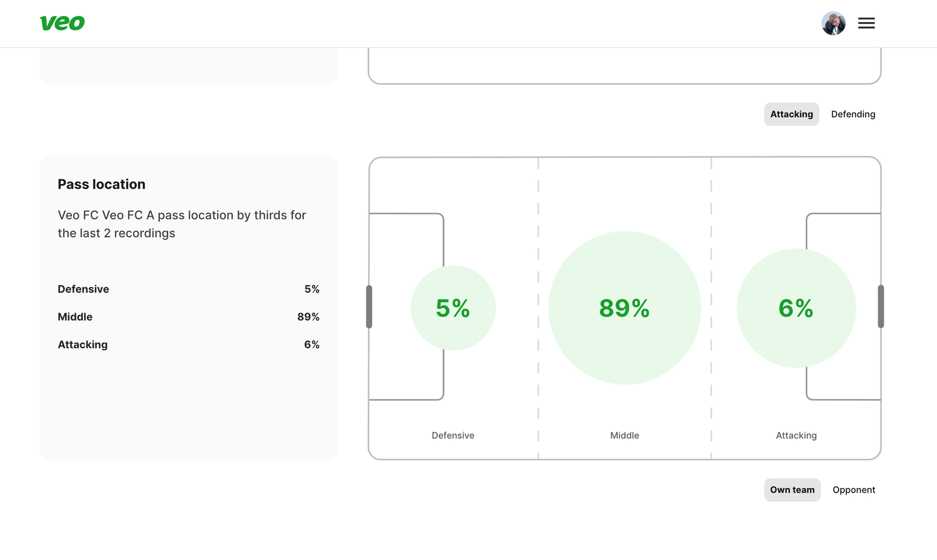
Task: Click the left goal marker on the pitch
Action: coord(369,307)
